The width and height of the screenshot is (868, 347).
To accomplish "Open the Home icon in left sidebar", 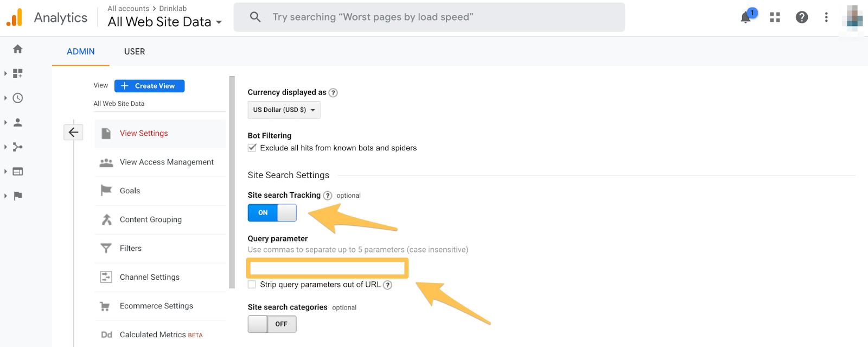I will 18,49.
